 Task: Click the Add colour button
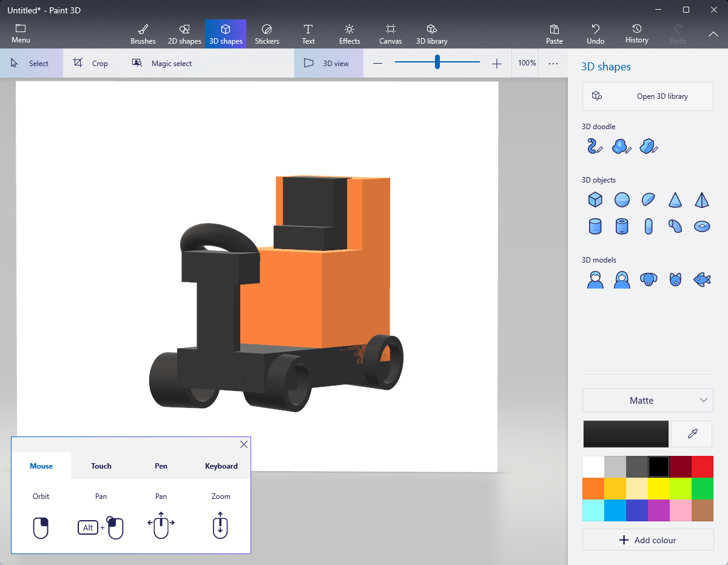(647, 540)
